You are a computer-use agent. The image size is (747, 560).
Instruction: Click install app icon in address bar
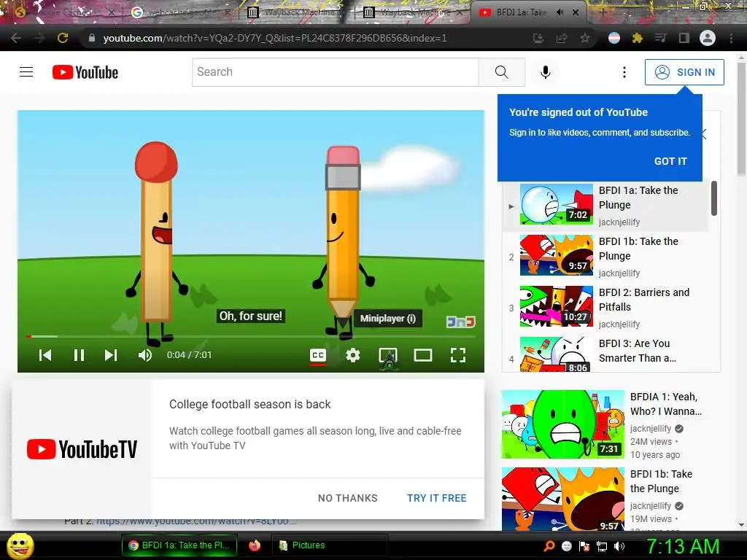pyautogui.click(x=538, y=38)
